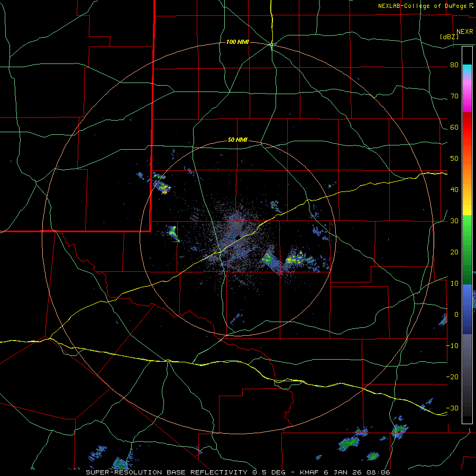Click the '50' value on the dBZ scale
The height and width of the screenshot is (476, 476).
454,159
